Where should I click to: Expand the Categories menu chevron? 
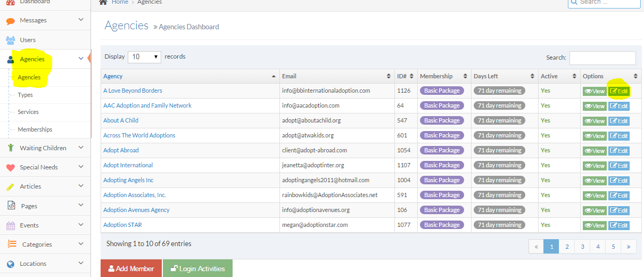tap(81, 244)
